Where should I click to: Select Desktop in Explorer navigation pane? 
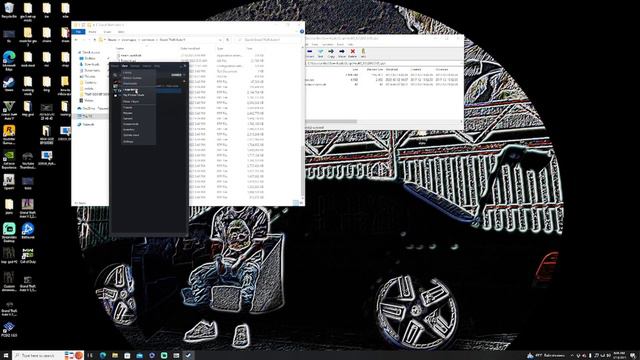click(90, 58)
